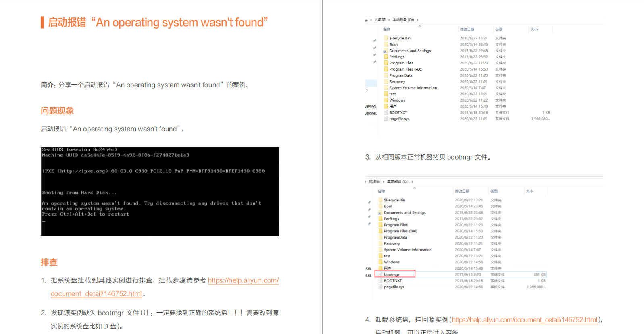The height and width of the screenshot is (334, 644).
Task: Sort by 类型 column in the bottom explorer
Action: [x=494, y=191]
